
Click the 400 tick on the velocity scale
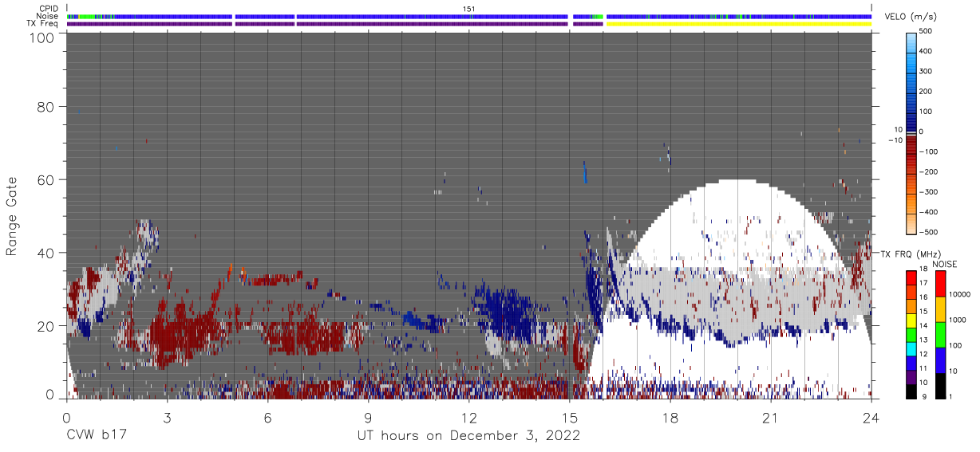925,52
